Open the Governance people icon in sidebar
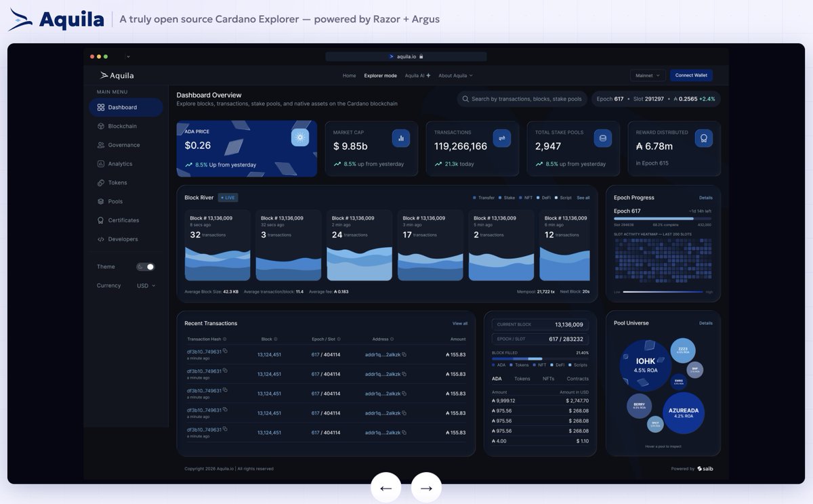This screenshot has height=504, width=813. [100, 145]
